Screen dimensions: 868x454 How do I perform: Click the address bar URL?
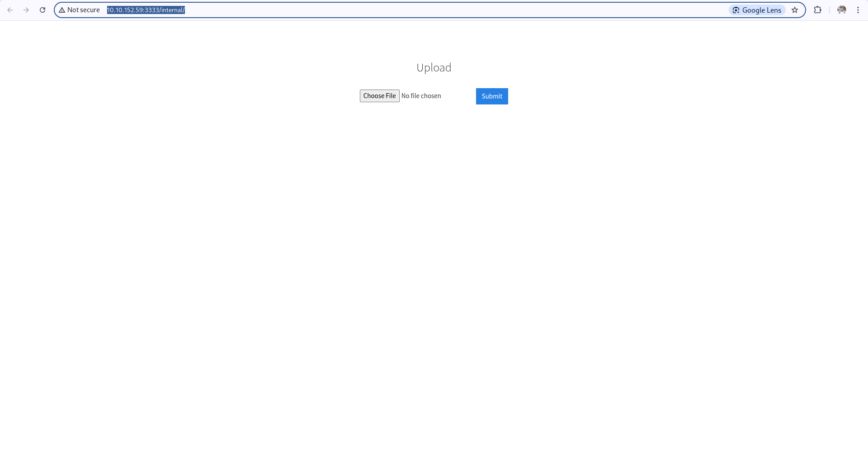tap(146, 10)
